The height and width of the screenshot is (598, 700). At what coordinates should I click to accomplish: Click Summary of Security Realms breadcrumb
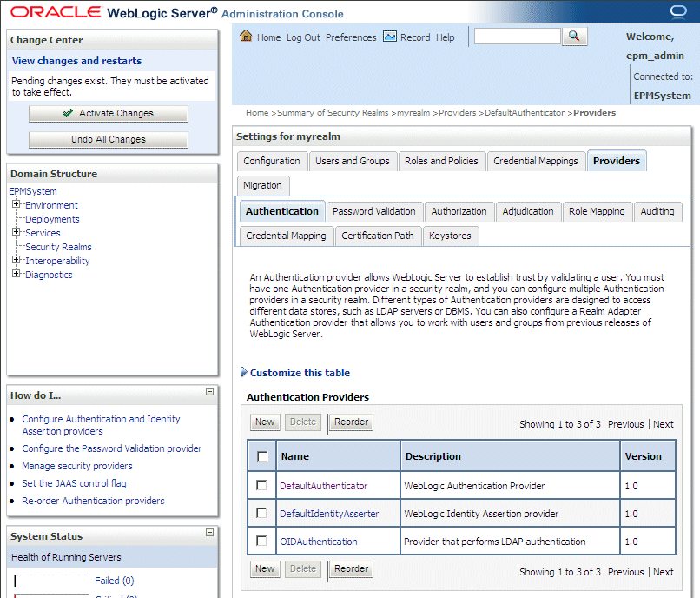coord(333,113)
